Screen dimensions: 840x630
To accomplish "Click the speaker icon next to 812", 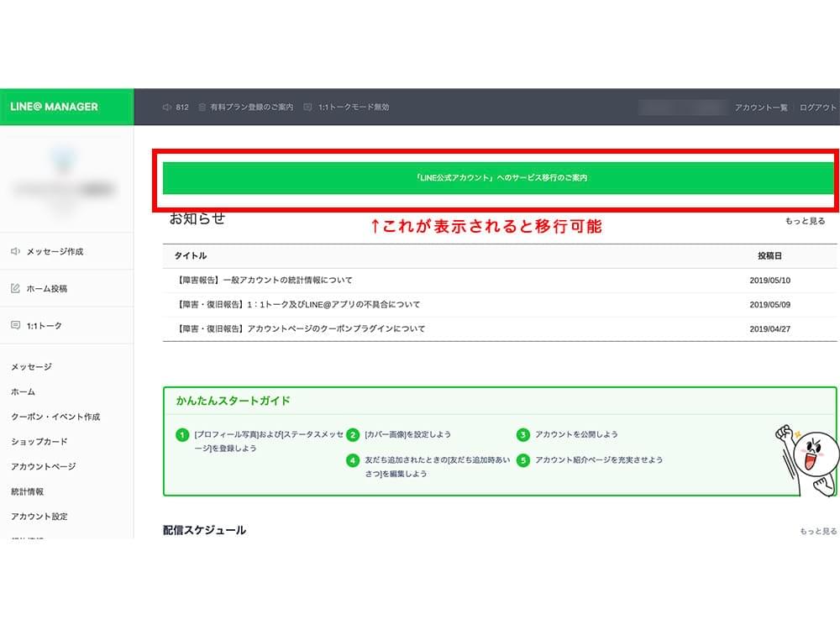I will pos(166,108).
